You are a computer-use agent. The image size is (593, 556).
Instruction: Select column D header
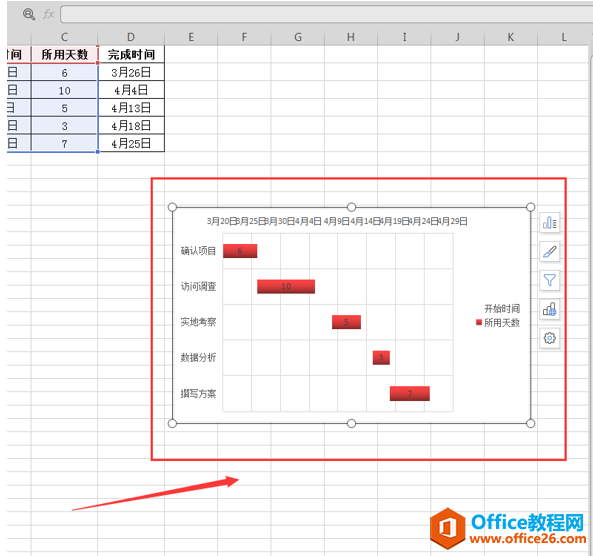131,37
